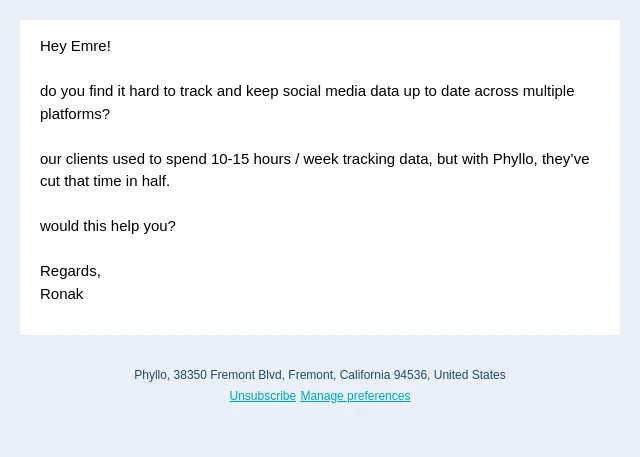Click "38350 Fremont Blvd" in the footer
The width and height of the screenshot is (640, 457).
tap(229, 375)
